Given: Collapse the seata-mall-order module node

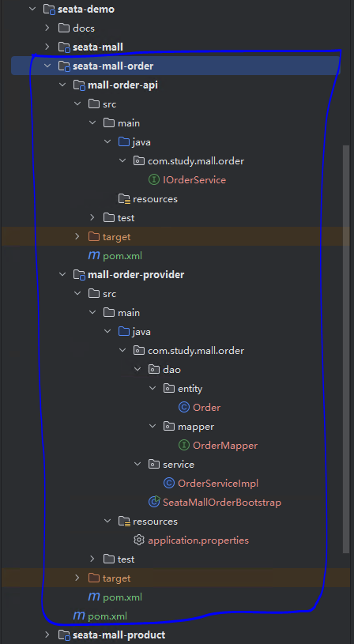Looking at the screenshot, I should 47,66.
